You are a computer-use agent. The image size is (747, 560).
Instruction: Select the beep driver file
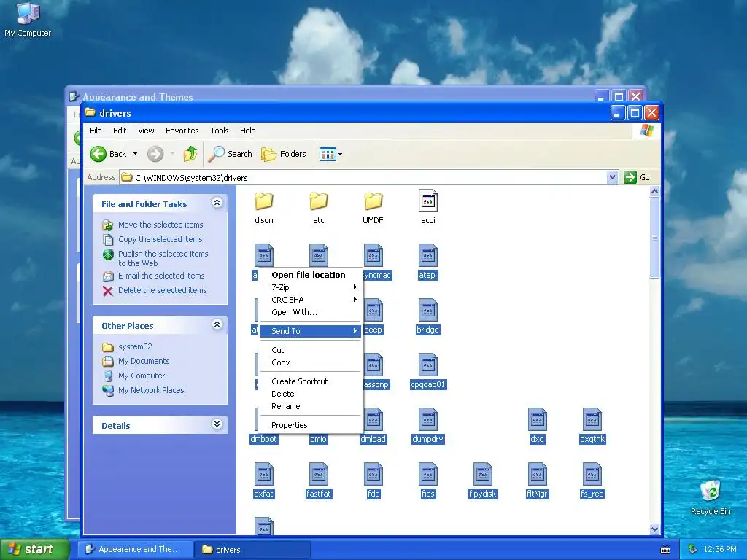click(x=373, y=316)
